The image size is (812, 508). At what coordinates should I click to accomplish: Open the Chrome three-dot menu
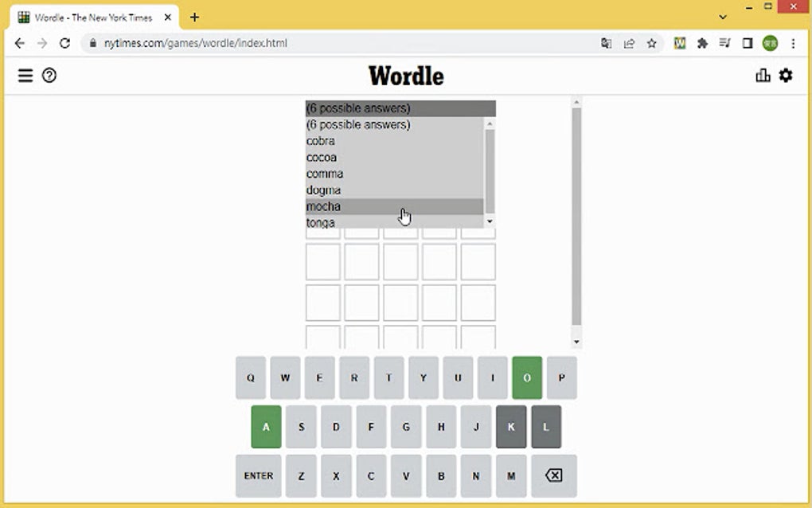[793, 44]
